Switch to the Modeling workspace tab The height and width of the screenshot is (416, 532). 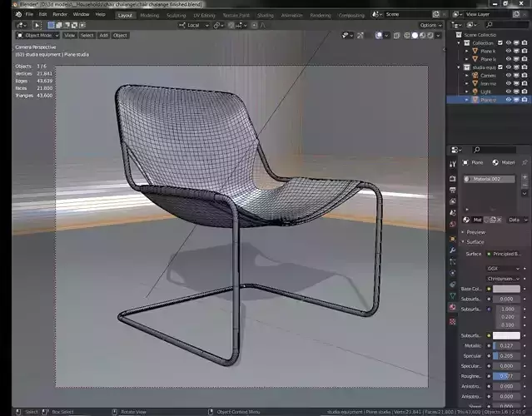pyautogui.click(x=150, y=15)
